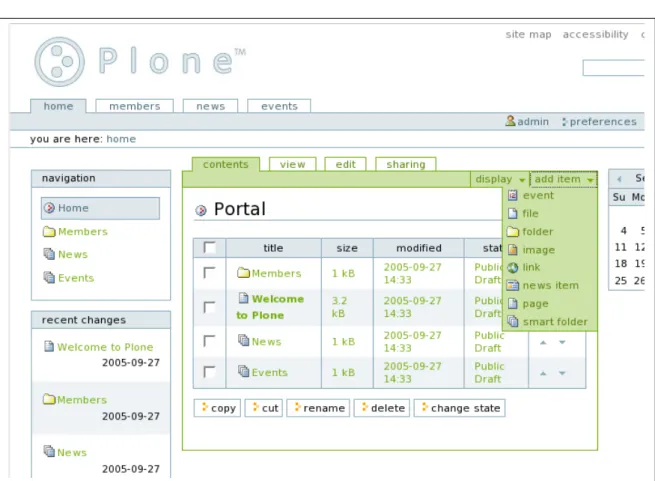
Task: Click the document icon beside Welcome to Plone in recent changes
Action: point(49,346)
